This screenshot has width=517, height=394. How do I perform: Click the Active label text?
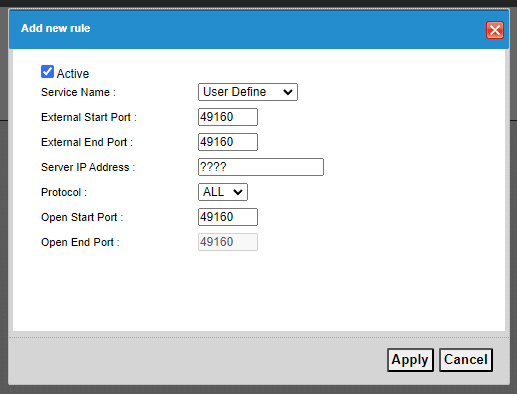[73, 74]
